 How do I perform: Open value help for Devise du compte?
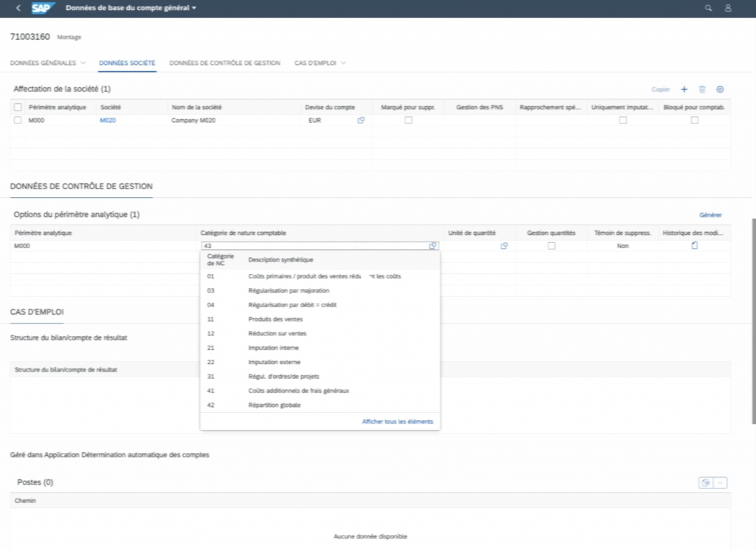click(361, 120)
